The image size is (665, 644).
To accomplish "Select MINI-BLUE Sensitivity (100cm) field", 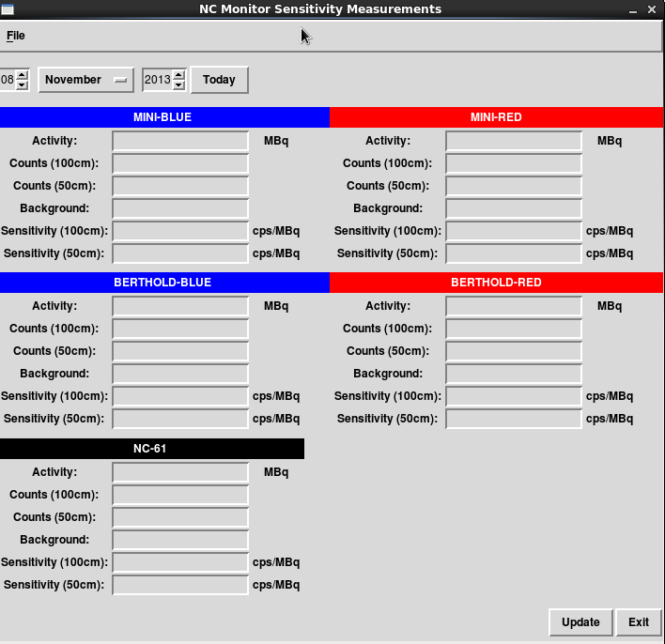I will pyautogui.click(x=180, y=231).
